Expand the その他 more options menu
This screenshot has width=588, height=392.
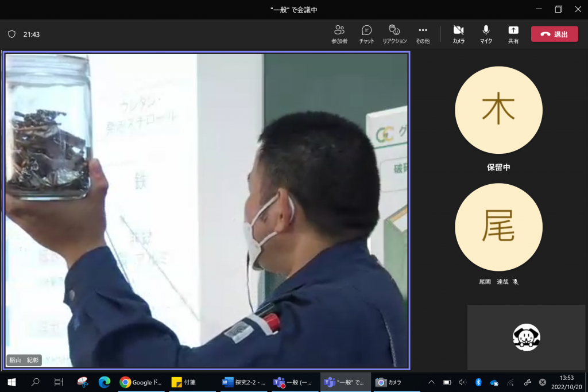tap(423, 34)
